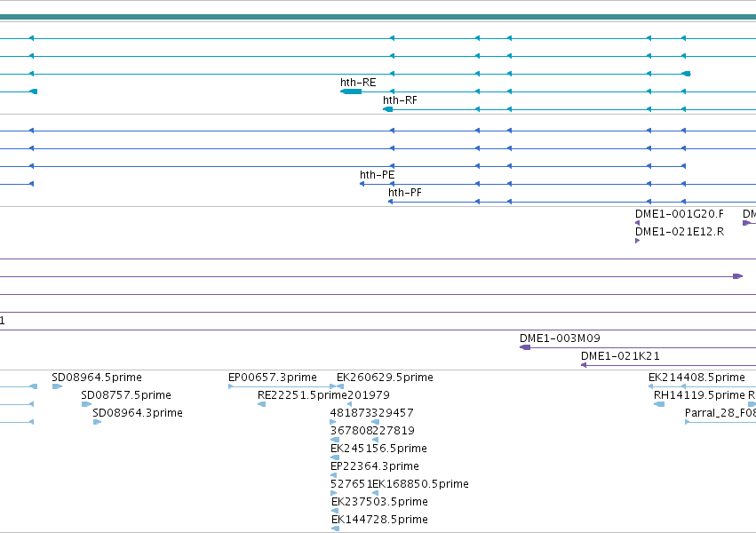Image resolution: width=756 pixels, height=533 pixels.
Task: Click the small arrow under DME1-021E12.R
Action: pyautogui.click(x=637, y=241)
